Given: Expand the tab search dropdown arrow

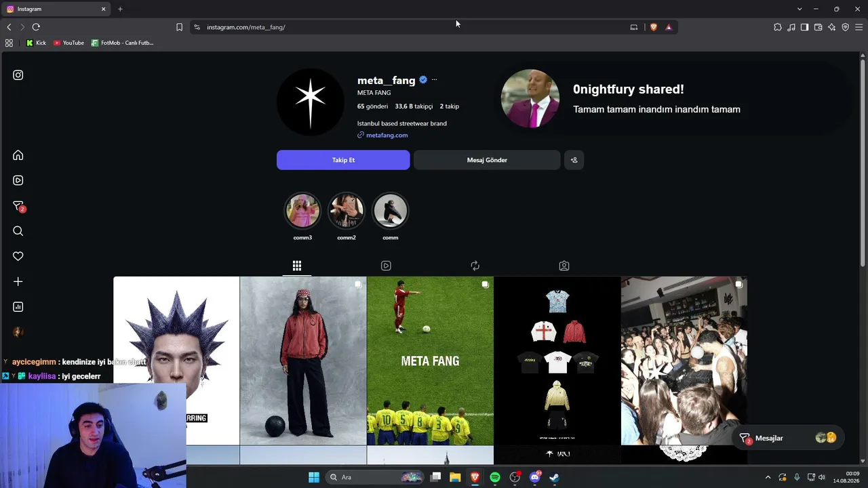Looking at the screenshot, I should (x=800, y=9).
